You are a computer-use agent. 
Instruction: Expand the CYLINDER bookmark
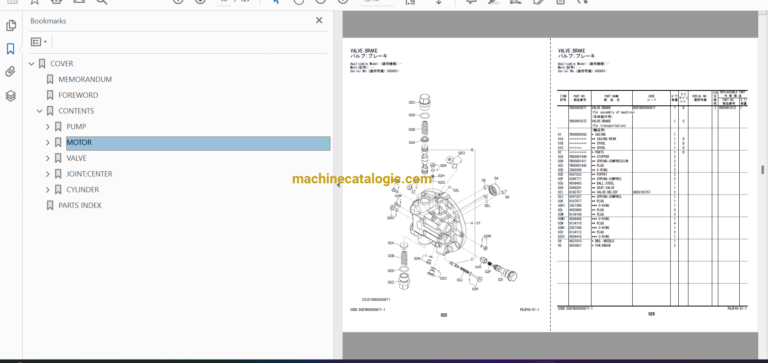(48, 190)
